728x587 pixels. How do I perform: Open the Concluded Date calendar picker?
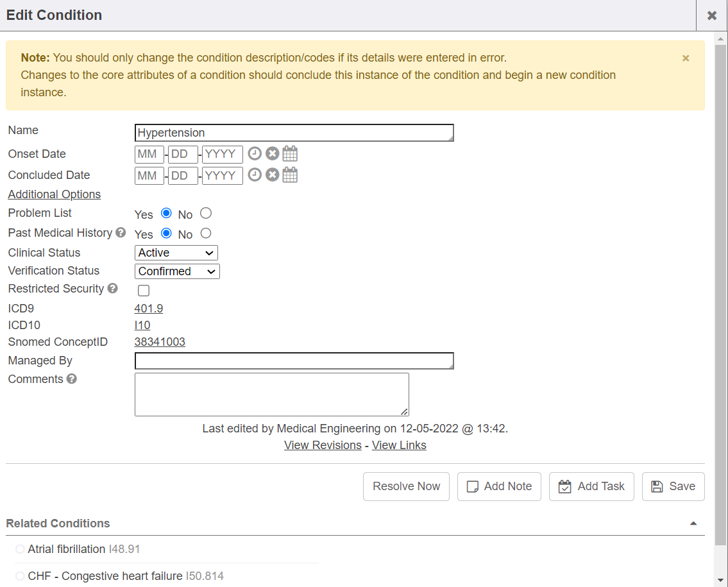(290, 175)
